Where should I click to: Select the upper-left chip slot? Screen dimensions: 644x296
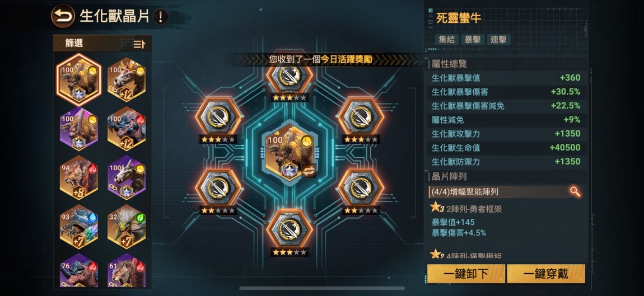[x=218, y=118]
